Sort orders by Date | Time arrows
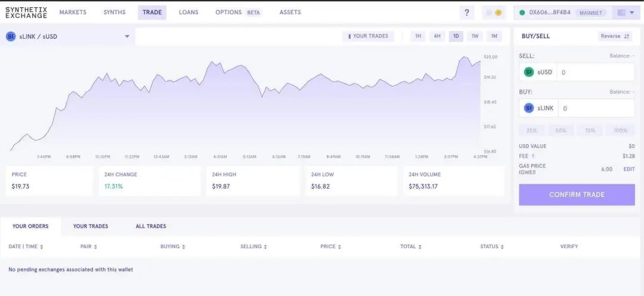644x296 pixels. pos(42,246)
